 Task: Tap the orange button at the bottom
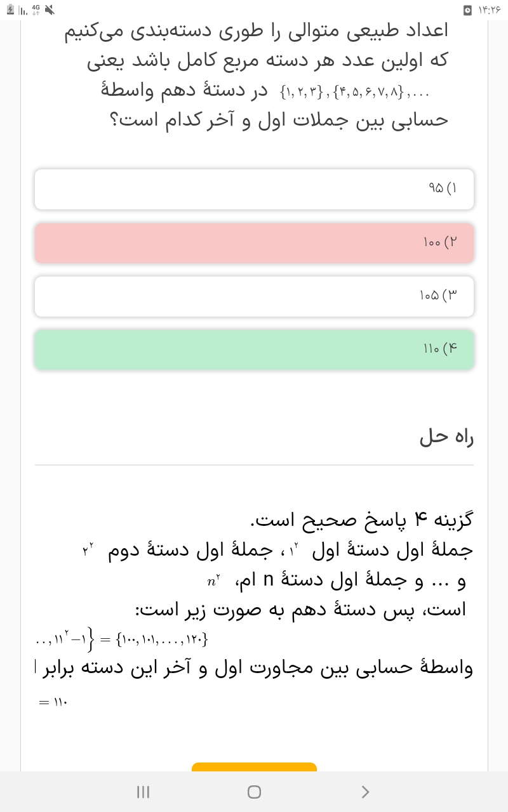click(x=254, y=767)
